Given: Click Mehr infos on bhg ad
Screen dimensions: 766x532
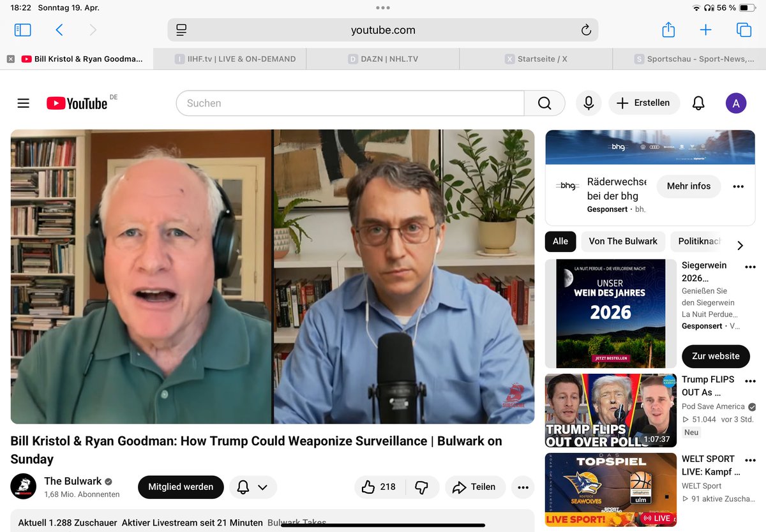Looking at the screenshot, I should point(689,186).
